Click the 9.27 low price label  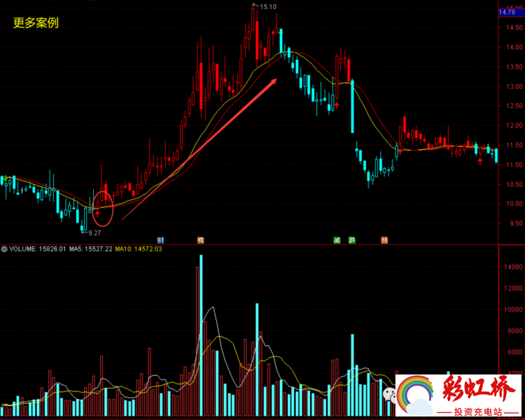tap(94, 232)
